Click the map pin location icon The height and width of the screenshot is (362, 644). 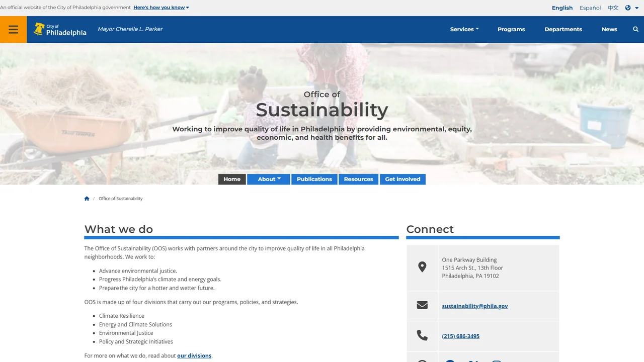click(422, 267)
